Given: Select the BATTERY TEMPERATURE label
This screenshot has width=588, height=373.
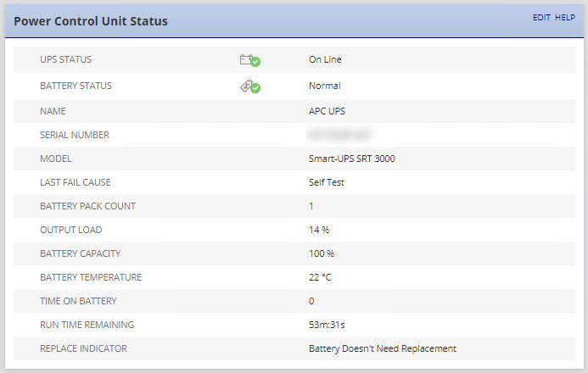Looking at the screenshot, I should click(91, 277).
